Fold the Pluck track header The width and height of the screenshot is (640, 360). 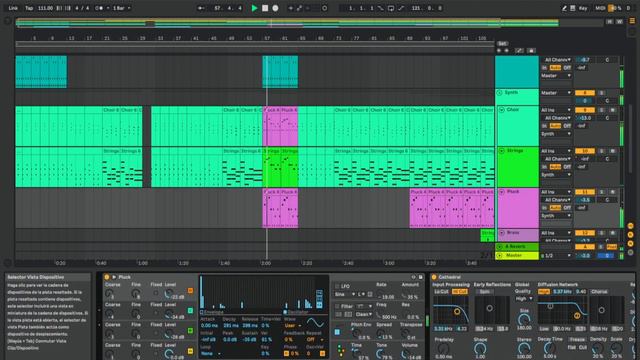click(502, 191)
